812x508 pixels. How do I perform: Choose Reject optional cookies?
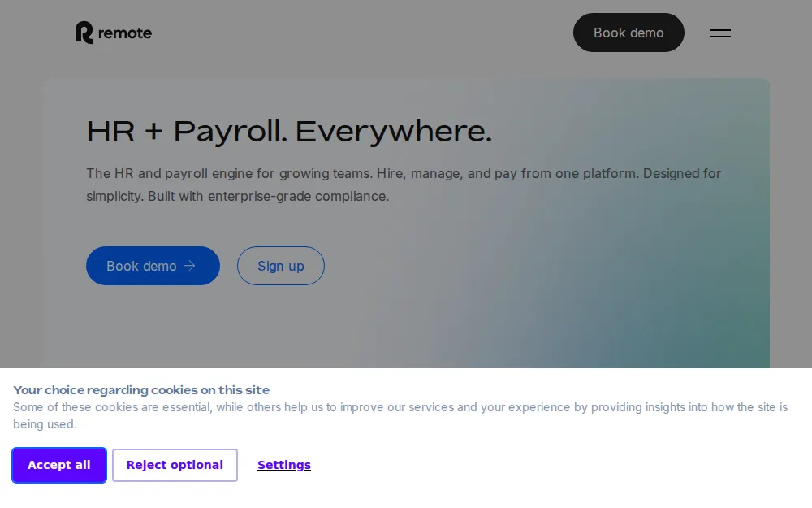coord(175,465)
